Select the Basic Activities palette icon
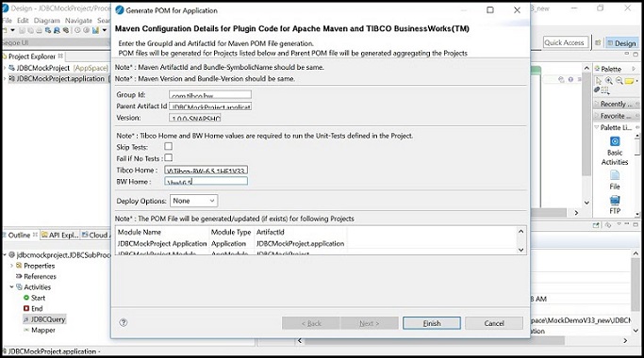The height and width of the screenshot is (358, 644). 615,141
